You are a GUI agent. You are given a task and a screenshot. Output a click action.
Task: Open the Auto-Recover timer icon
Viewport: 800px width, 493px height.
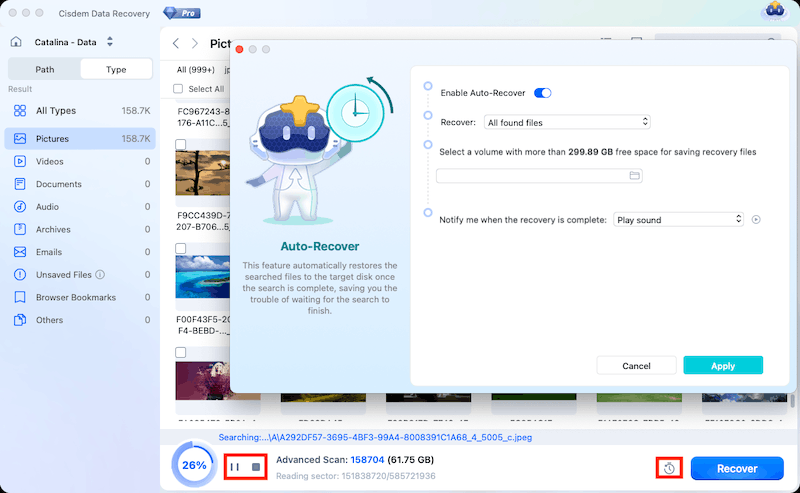tap(669, 468)
